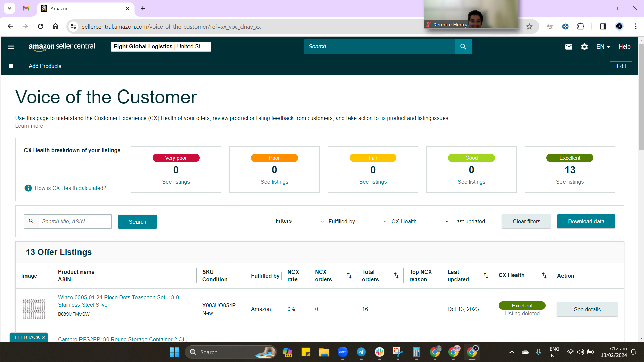644x362 pixels.
Task: Open the settings gear in Seller Central
Action: tap(584, 47)
